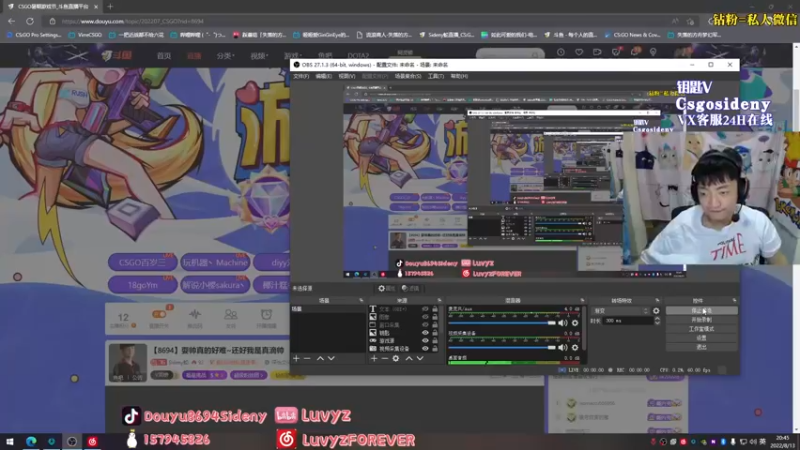800x450 pixels.
Task: Add a new source with plus icon in Sources panel
Action: (374, 358)
